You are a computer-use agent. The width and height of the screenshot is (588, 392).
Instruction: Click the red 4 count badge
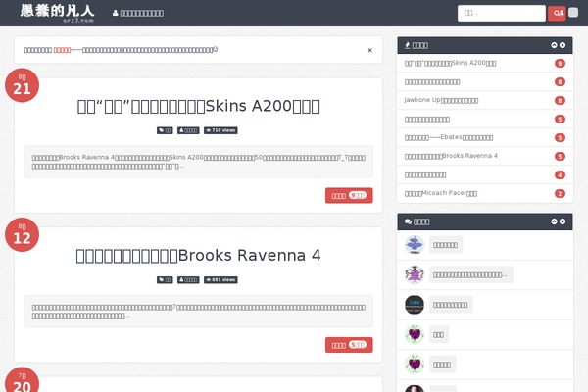click(x=560, y=174)
